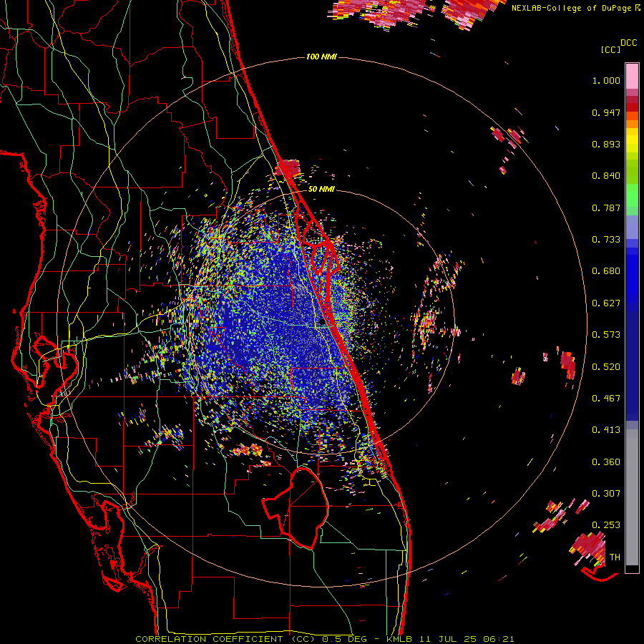
Task: Click the 0.253 scale value
Action: [x=606, y=525]
